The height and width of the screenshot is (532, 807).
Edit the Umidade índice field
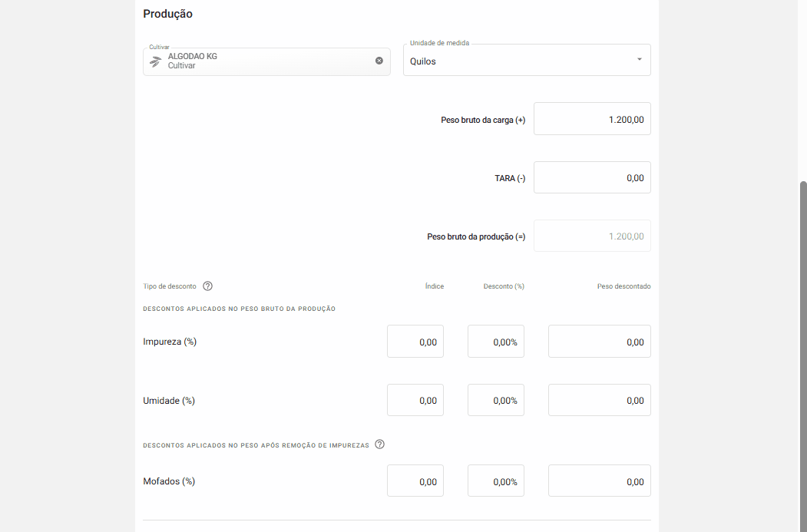pyautogui.click(x=415, y=400)
